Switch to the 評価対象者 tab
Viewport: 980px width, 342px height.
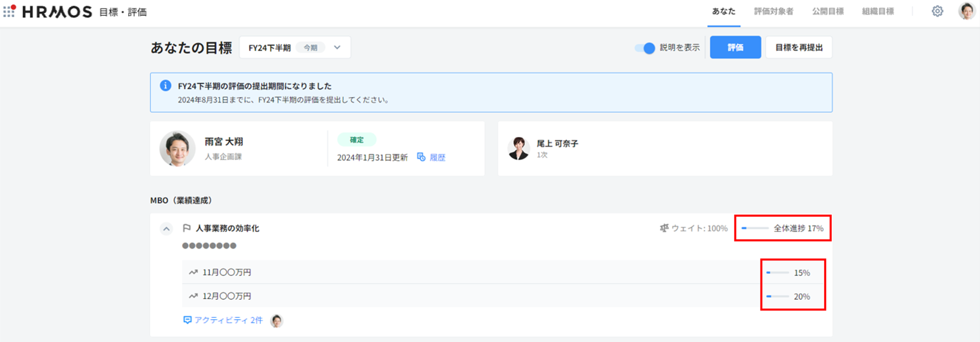tap(773, 11)
